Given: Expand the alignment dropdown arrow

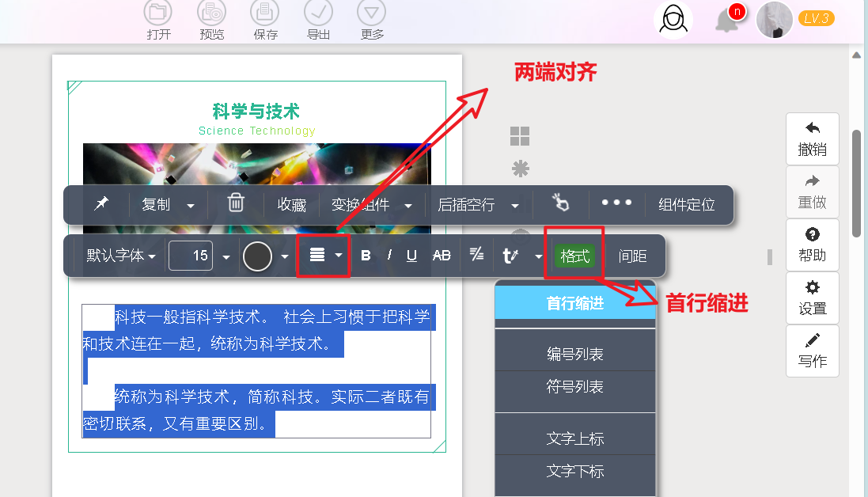Looking at the screenshot, I should tap(339, 256).
